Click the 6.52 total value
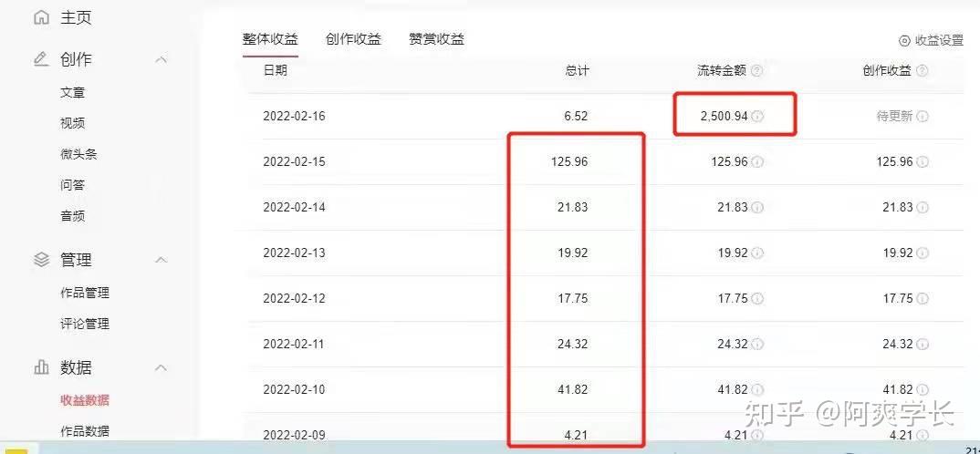Screen dimensions: 980x454 click(576, 116)
